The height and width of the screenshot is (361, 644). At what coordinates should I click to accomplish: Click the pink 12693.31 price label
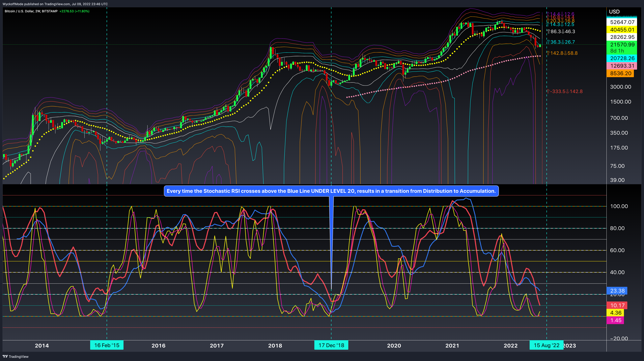point(622,66)
